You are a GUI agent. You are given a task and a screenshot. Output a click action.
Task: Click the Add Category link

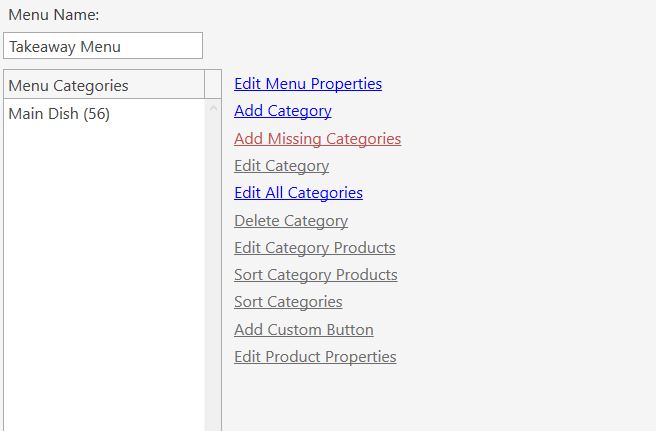point(283,111)
